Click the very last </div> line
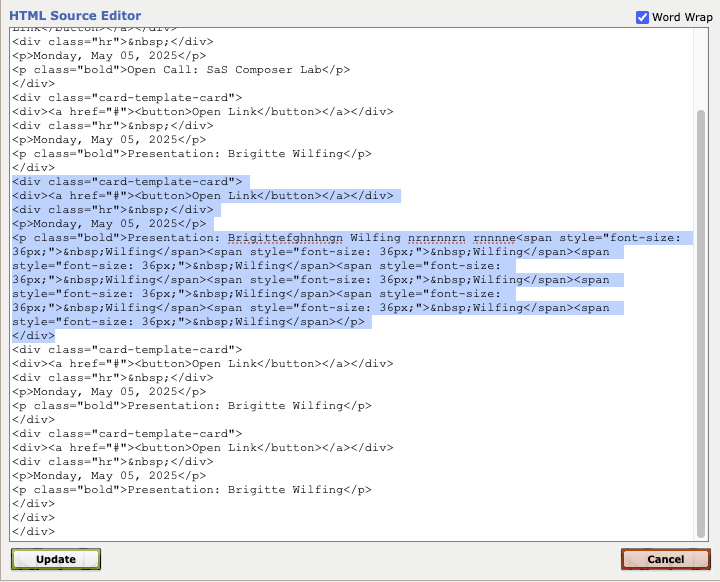 point(34,531)
